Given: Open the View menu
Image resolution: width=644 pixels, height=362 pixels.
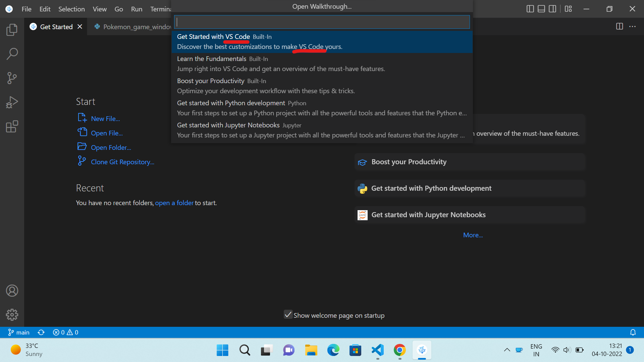Looking at the screenshot, I should (x=100, y=9).
